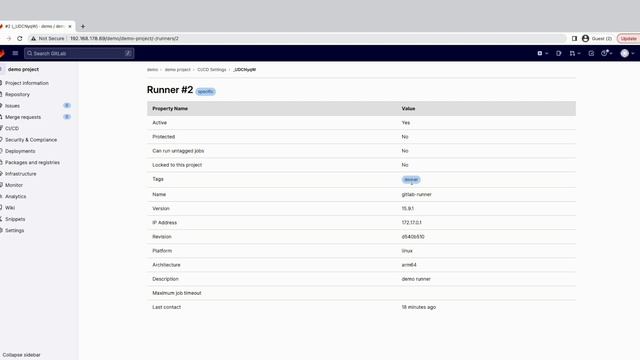Click the demo breadcrumb link
Viewport: 640px width, 360px height.
pyautogui.click(x=152, y=70)
